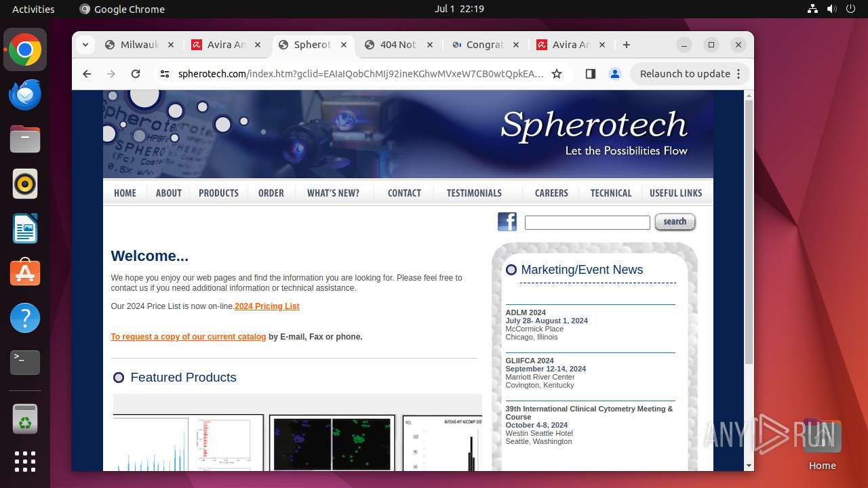Open the Trash dock icon

[x=25, y=418]
